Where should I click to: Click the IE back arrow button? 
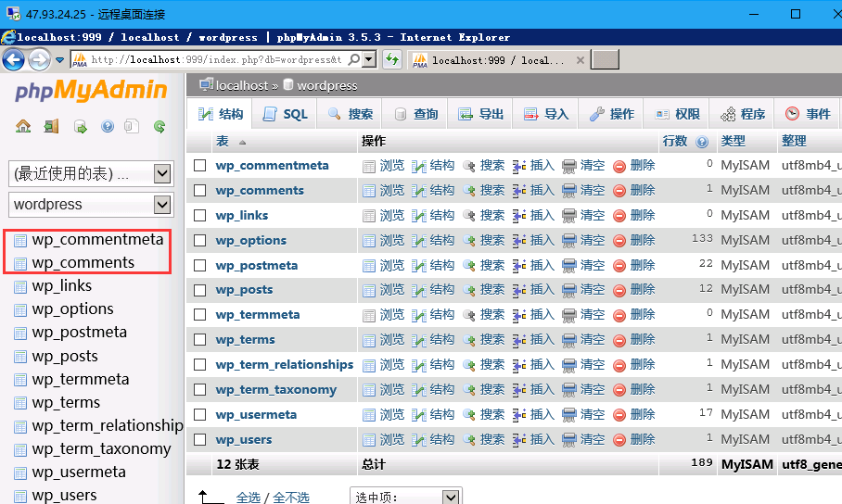(13, 59)
